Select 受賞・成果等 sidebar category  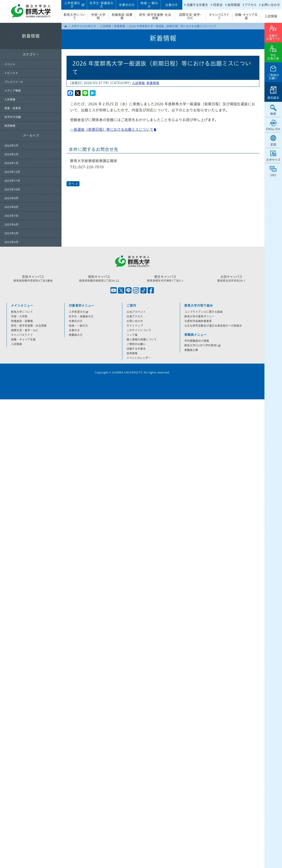[31, 108]
